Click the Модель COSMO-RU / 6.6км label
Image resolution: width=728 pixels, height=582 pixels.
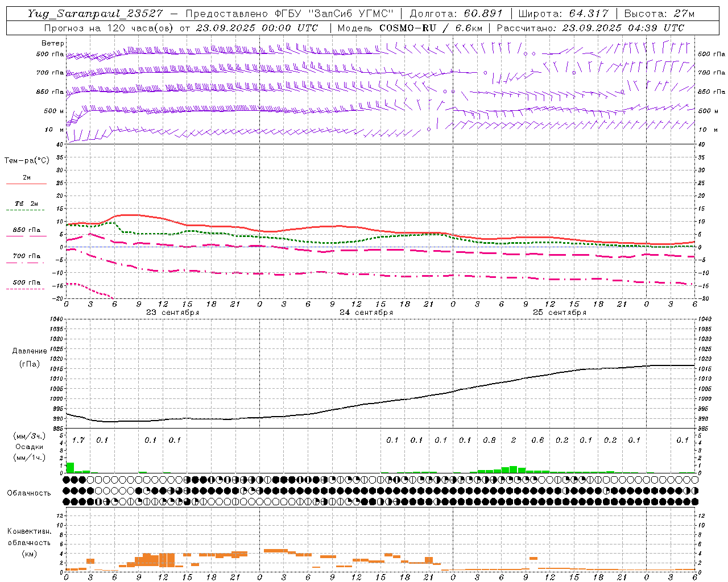click(409, 28)
